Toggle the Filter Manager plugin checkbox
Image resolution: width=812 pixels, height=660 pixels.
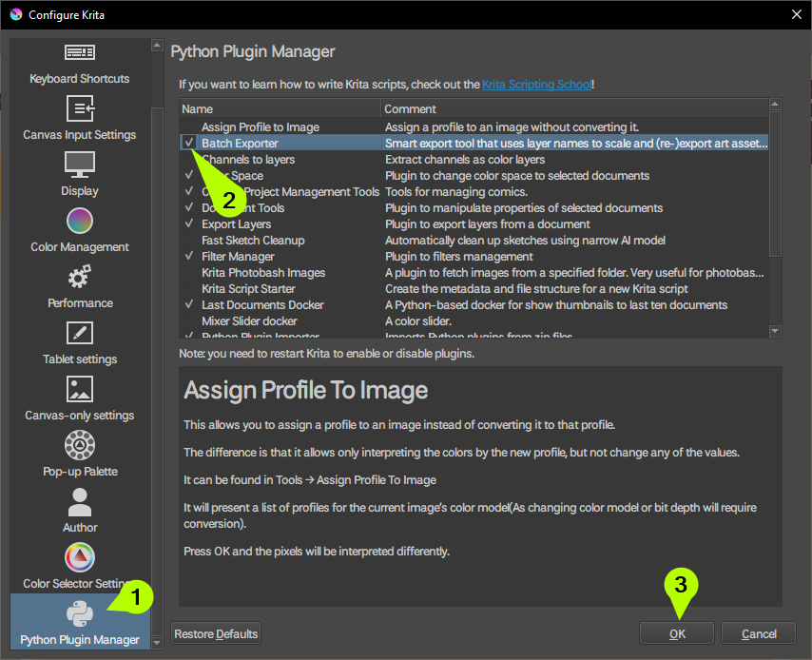pos(189,256)
